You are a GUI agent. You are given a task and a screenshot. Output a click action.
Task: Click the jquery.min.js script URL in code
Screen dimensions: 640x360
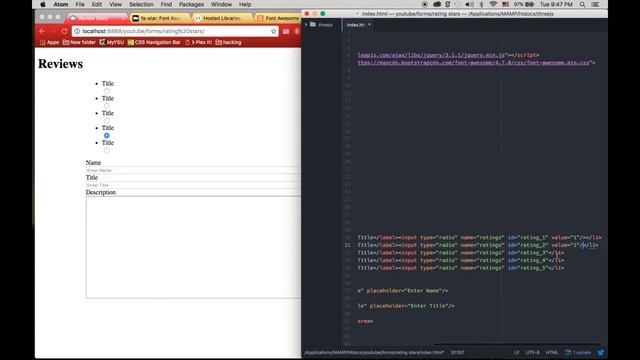[x=431, y=55]
